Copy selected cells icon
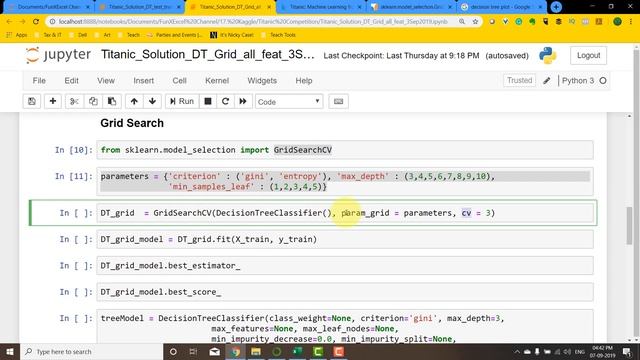640x360 pixels. 93,101
